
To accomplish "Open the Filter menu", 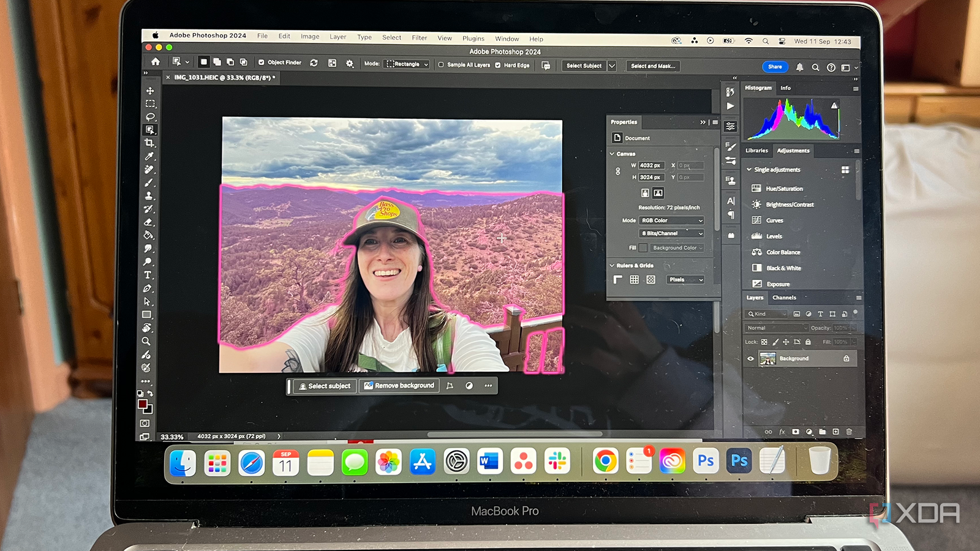I will point(420,38).
